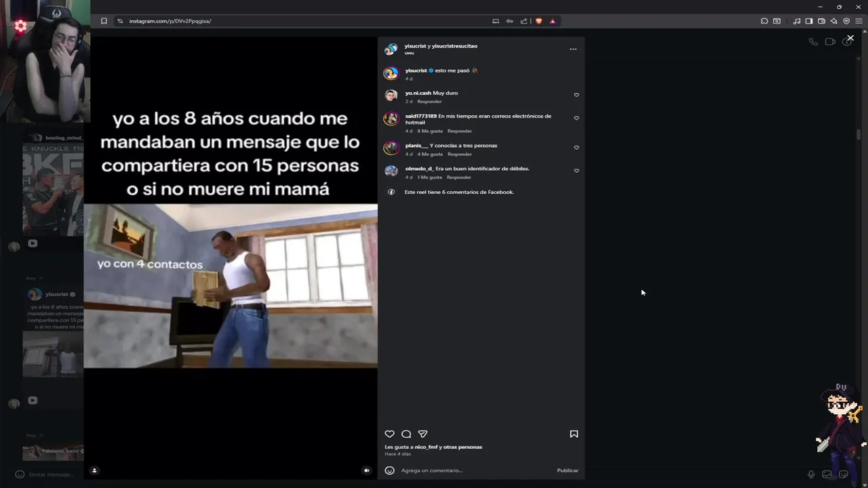This screenshot has height=488, width=868.
Task: Open planis___ profile avatar
Action: click(391, 148)
